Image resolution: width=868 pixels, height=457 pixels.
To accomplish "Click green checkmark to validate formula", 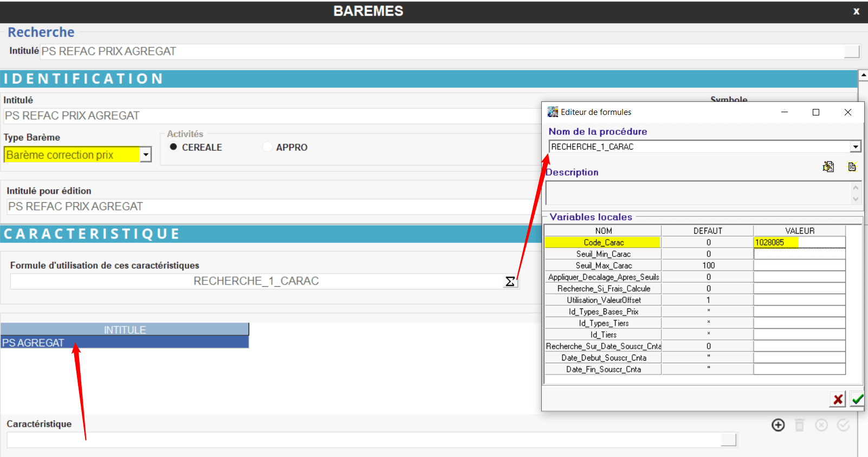I will tap(857, 400).
